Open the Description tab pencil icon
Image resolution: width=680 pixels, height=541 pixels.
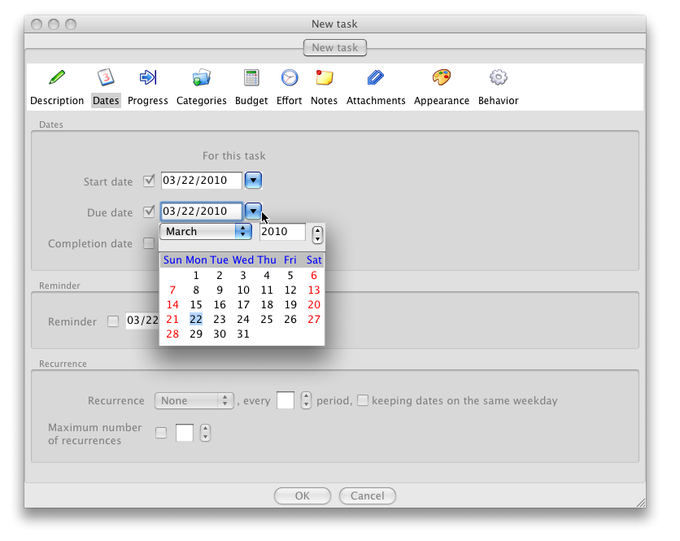pyautogui.click(x=57, y=78)
